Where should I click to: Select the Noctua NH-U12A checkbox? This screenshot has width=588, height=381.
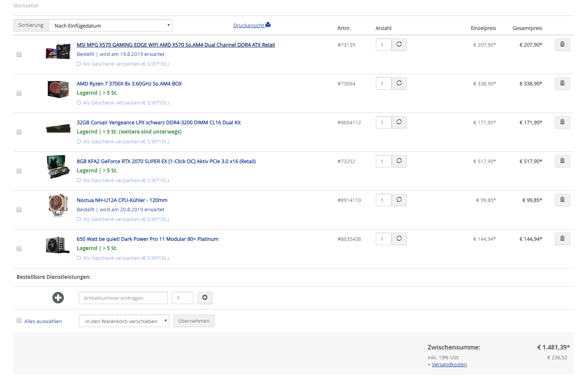[19, 210]
